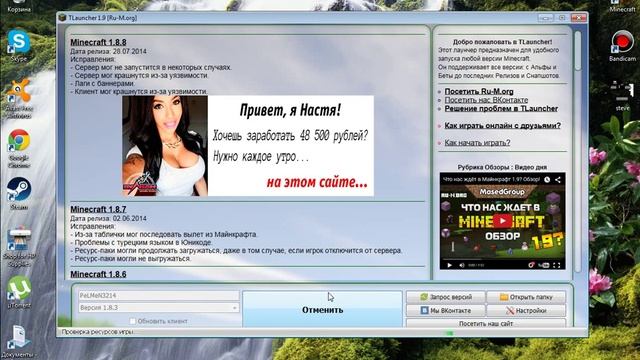This screenshot has height=360, width=640.
Task: Click the Проблемы с турецким языком line
Action: (x=141, y=242)
